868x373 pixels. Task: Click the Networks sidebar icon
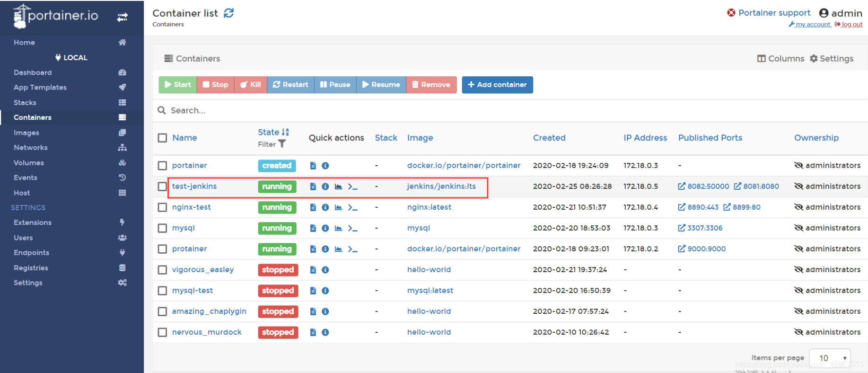coord(122,148)
